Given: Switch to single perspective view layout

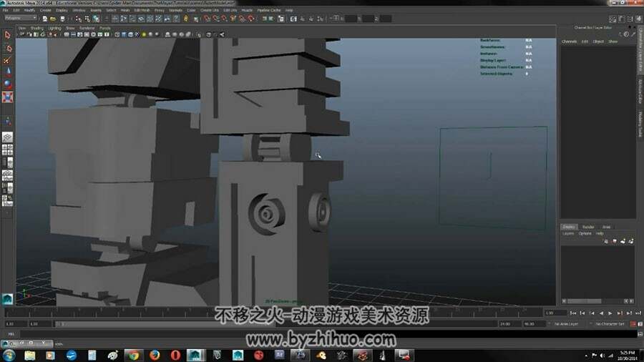Looking at the screenshot, I should click(7, 137).
